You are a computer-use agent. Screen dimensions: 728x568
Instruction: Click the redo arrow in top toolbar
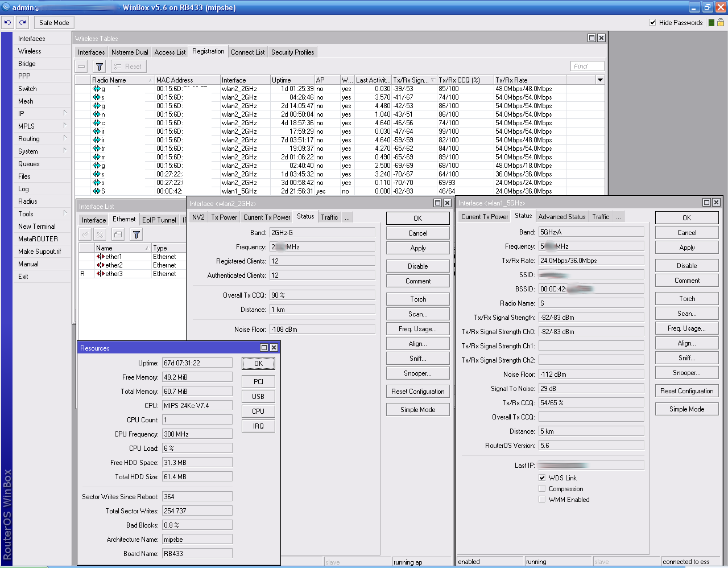point(22,23)
